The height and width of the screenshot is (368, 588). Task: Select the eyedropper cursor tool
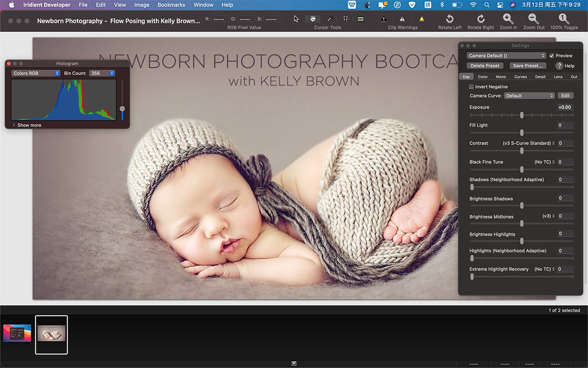click(329, 19)
